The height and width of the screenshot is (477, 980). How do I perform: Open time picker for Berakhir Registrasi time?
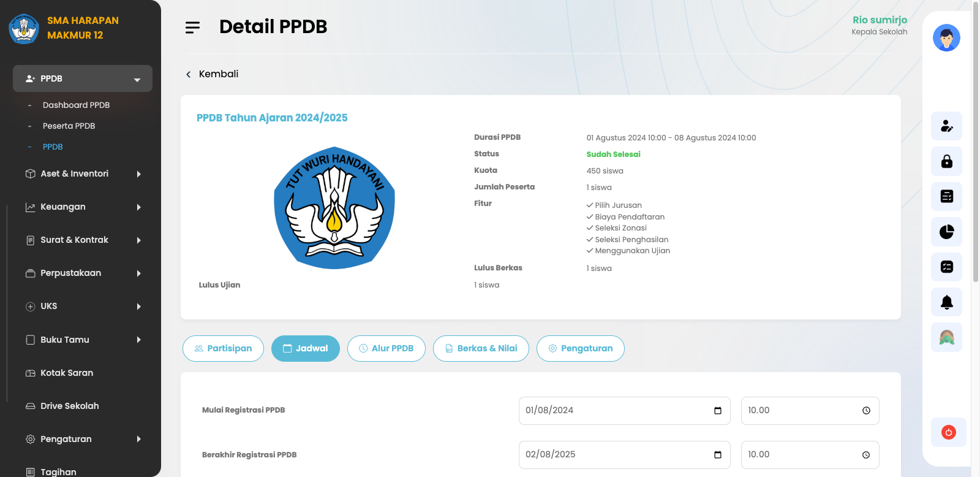[x=866, y=455]
